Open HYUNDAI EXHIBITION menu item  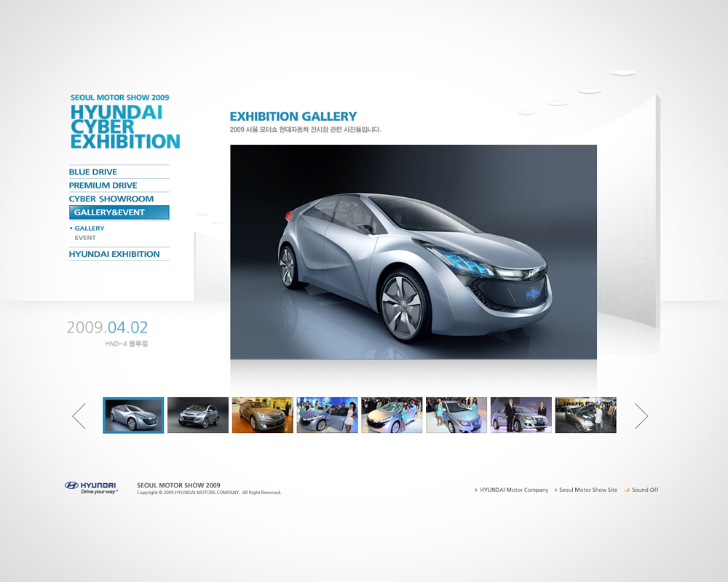tap(114, 254)
